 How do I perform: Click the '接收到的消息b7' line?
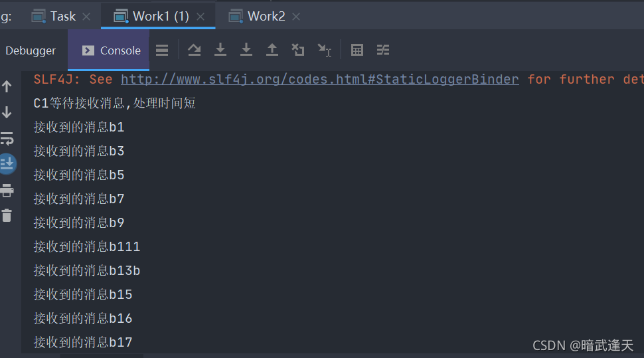click(x=79, y=199)
